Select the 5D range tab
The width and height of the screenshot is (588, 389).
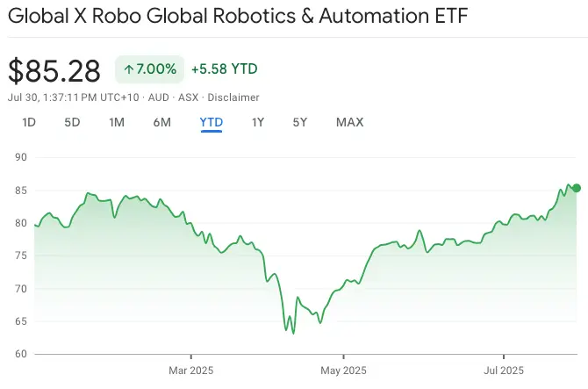pyautogui.click(x=72, y=122)
